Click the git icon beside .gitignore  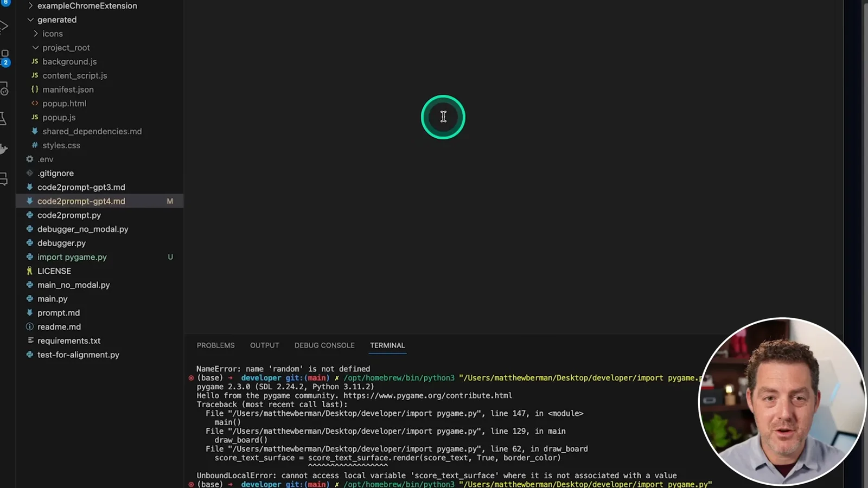pyautogui.click(x=30, y=173)
